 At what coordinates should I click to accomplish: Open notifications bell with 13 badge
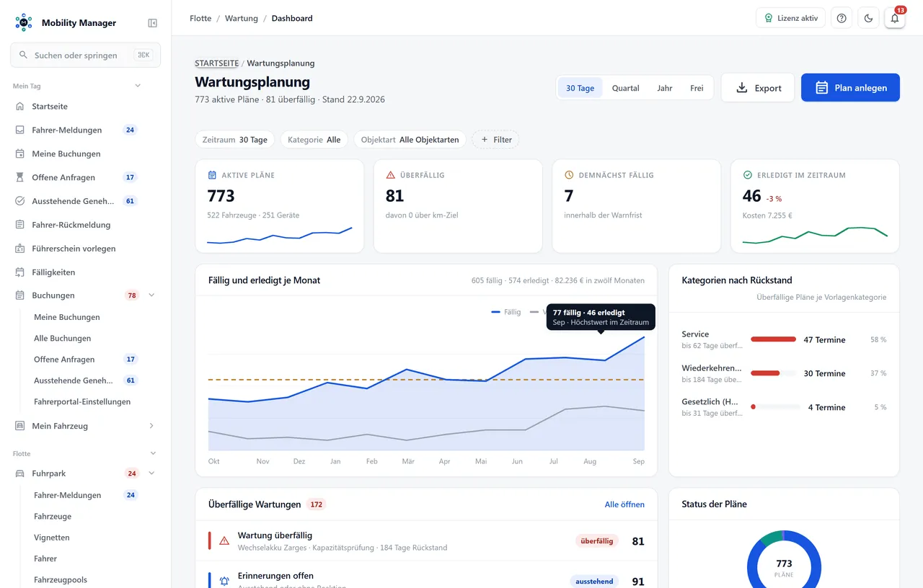(x=895, y=18)
